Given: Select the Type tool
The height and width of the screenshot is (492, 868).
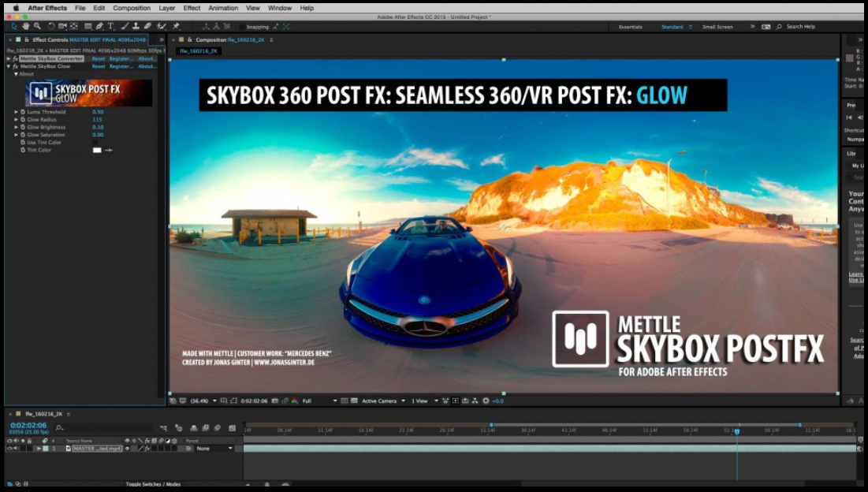Looking at the screenshot, I should [x=110, y=26].
